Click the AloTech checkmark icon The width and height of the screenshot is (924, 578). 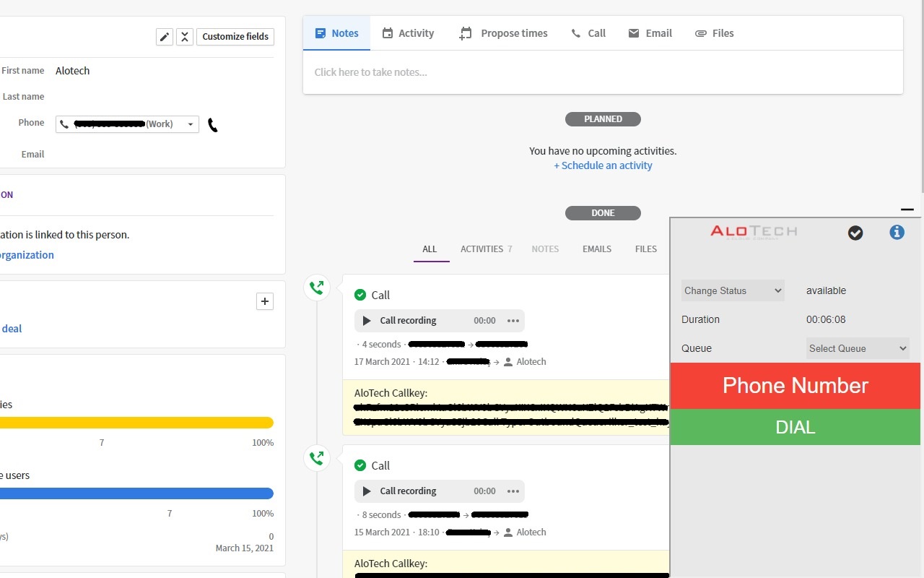tap(855, 233)
